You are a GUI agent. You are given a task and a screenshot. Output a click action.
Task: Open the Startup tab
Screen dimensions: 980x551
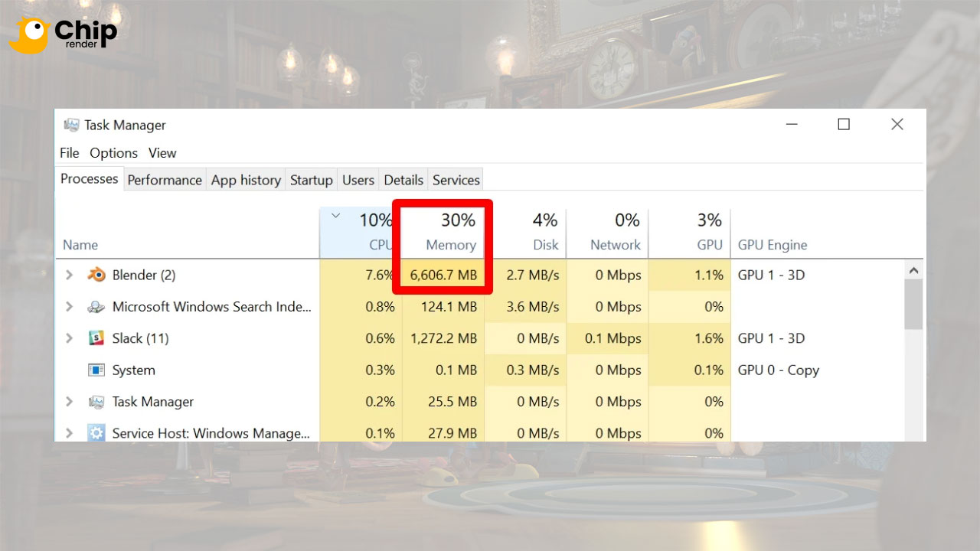pyautogui.click(x=312, y=180)
